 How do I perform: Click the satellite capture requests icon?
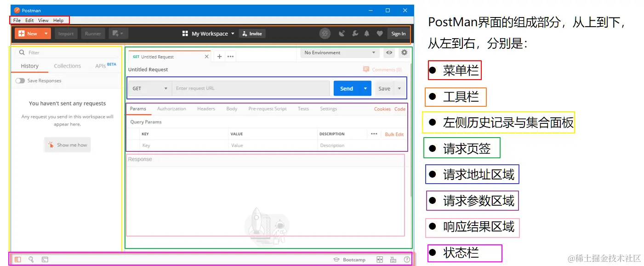pyautogui.click(x=342, y=34)
